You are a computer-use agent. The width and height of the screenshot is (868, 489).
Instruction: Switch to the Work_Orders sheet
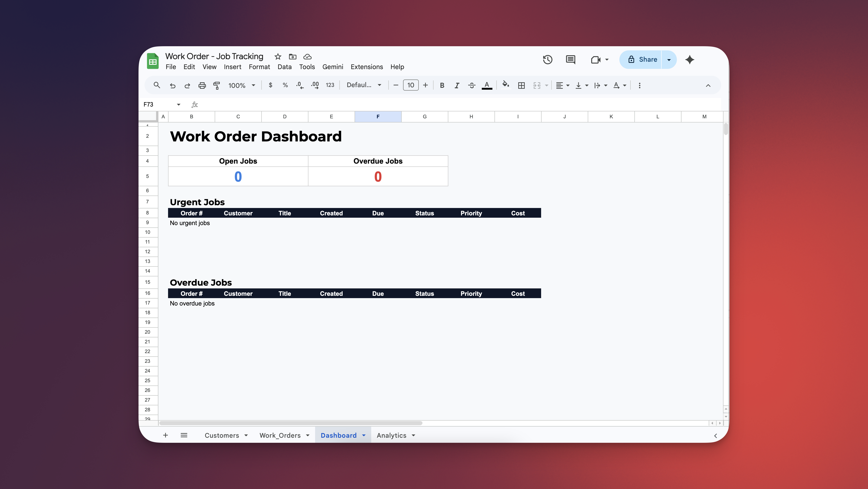[x=280, y=435]
